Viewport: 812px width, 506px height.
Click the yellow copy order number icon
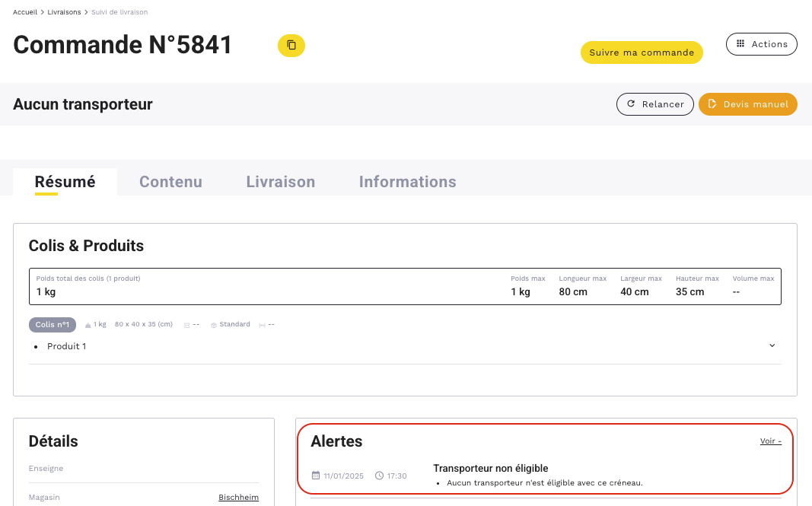[x=291, y=46]
